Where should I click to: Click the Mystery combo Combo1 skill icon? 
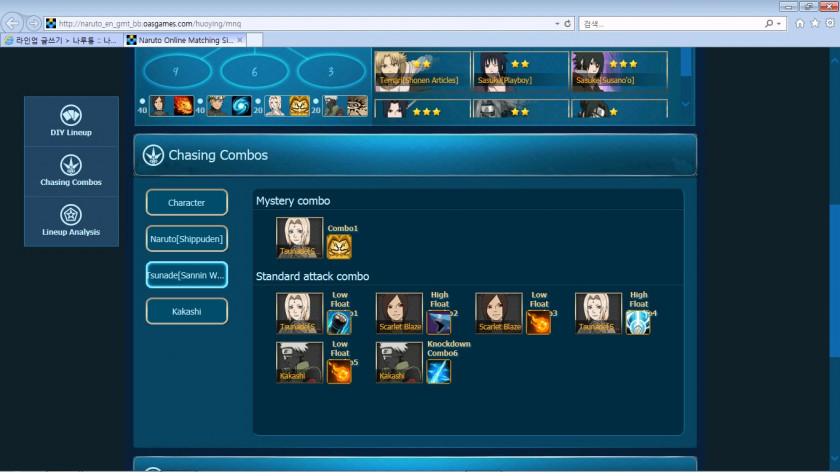tap(339, 247)
